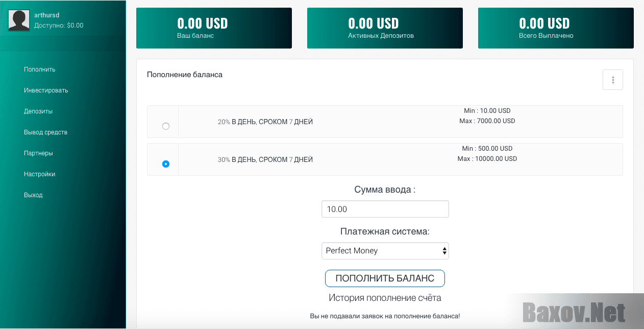Click the user avatar image
644x329 pixels.
(19, 20)
